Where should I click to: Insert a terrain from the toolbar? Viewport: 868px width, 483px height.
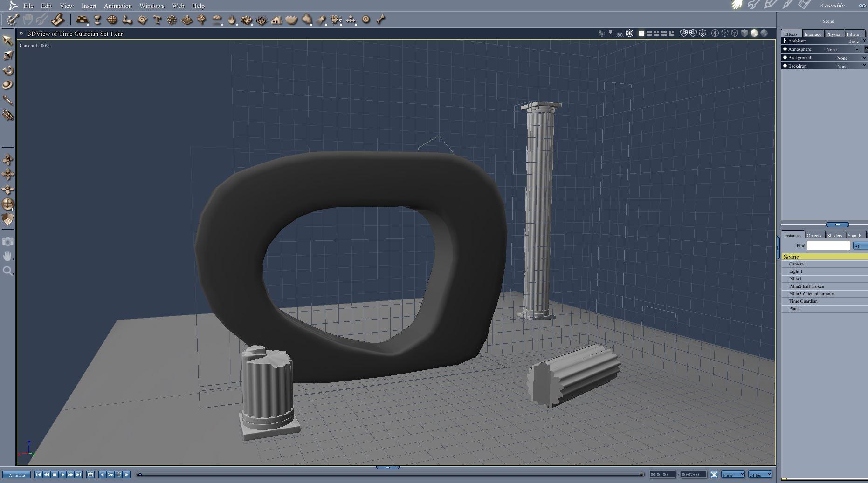(186, 20)
